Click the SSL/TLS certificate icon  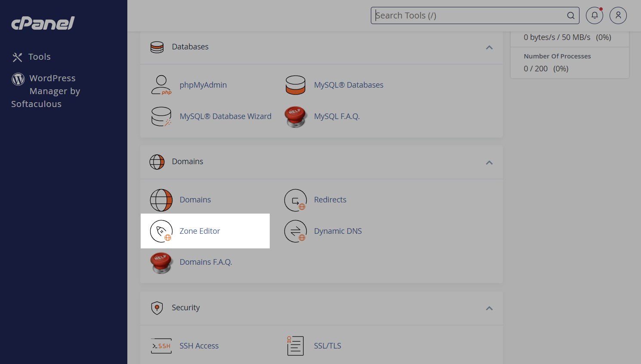click(x=296, y=346)
